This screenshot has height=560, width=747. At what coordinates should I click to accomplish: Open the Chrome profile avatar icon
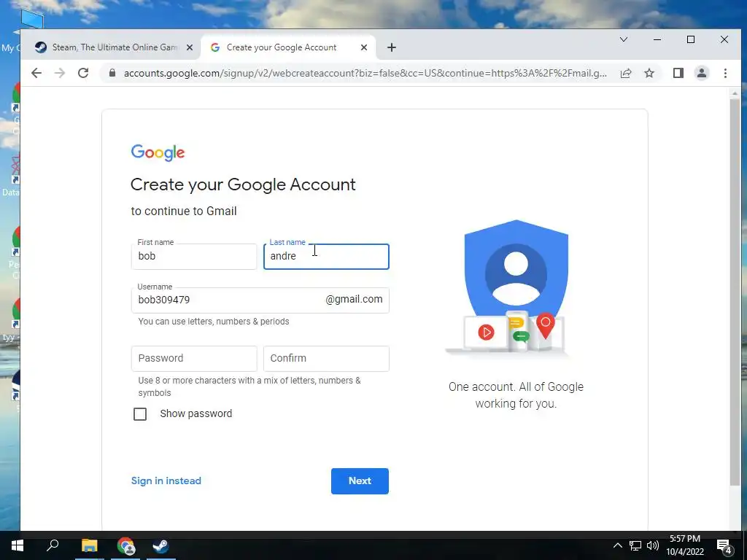coord(702,73)
